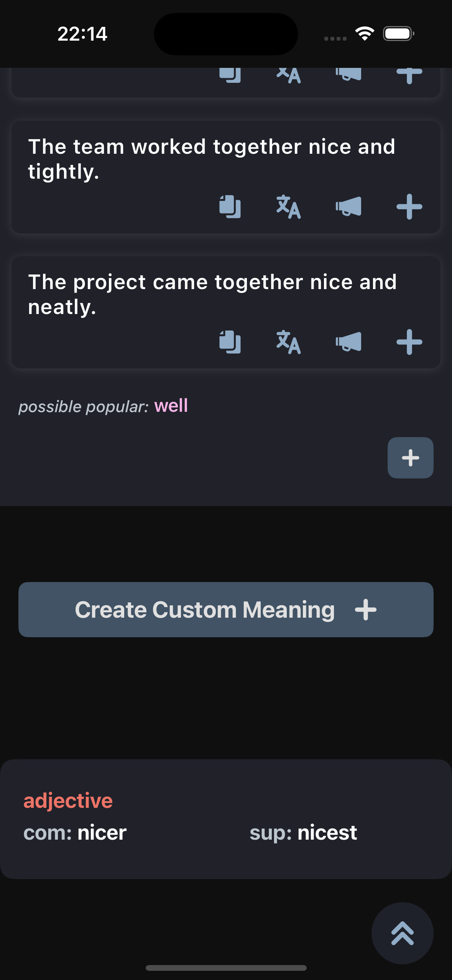The width and height of the screenshot is (452, 980).
Task: Play pronunciation of the "team worked" sentence
Action: [347, 207]
